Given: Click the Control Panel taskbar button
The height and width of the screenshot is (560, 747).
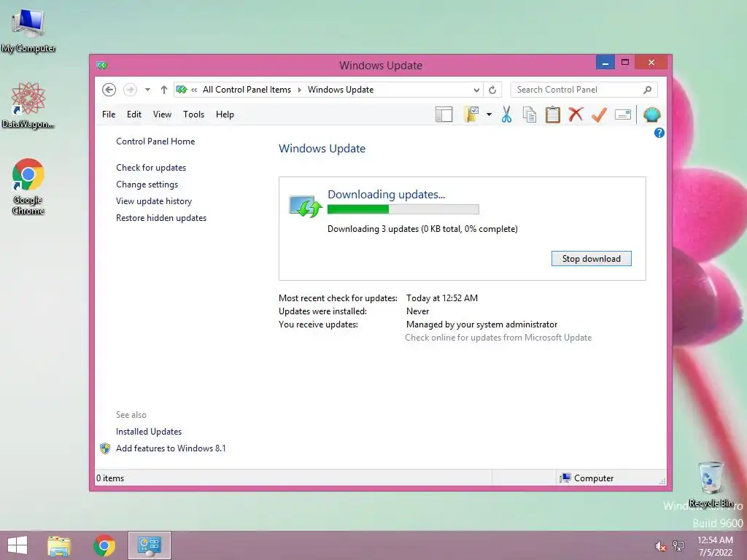Looking at the screenshot, I should pyautogui.click(x=149, y=545).
